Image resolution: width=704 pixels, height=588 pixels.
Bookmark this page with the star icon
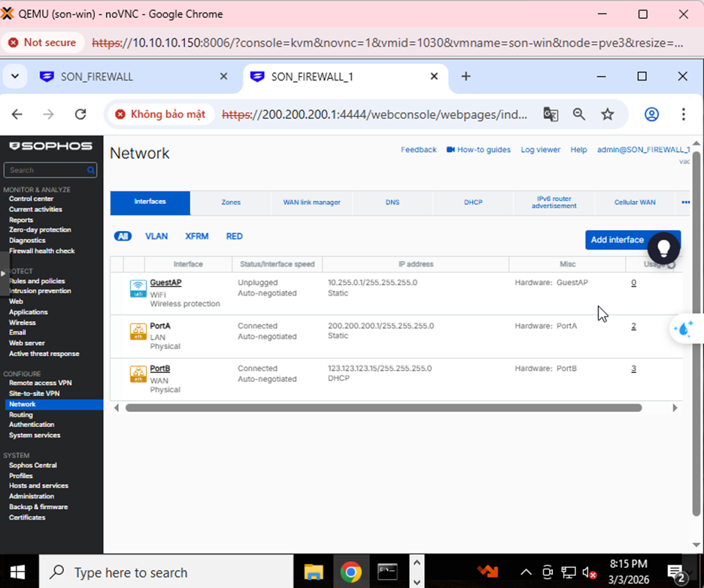click(607, 114)
